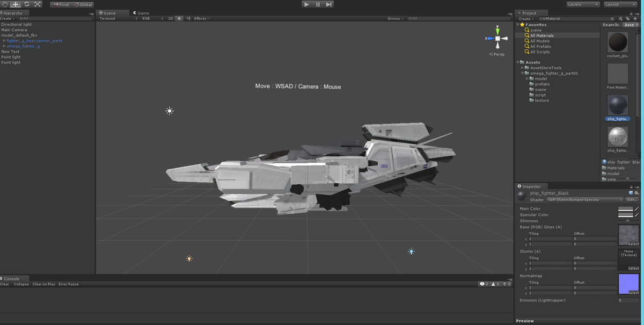
Task: Switch to 2D view mode
Action: point(170,18)
